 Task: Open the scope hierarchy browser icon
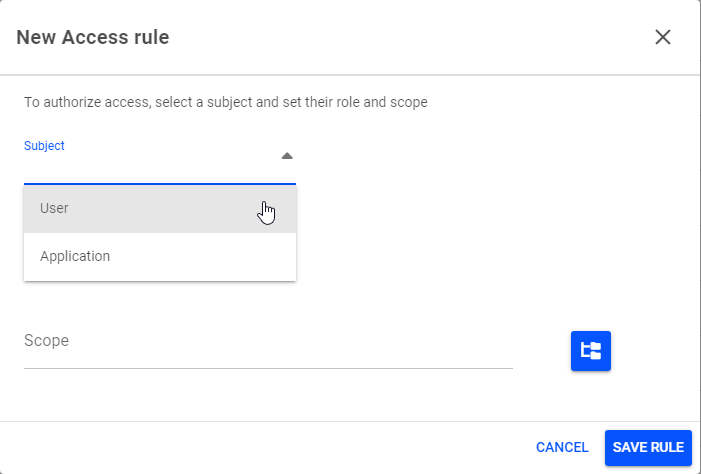coord(591,351)
